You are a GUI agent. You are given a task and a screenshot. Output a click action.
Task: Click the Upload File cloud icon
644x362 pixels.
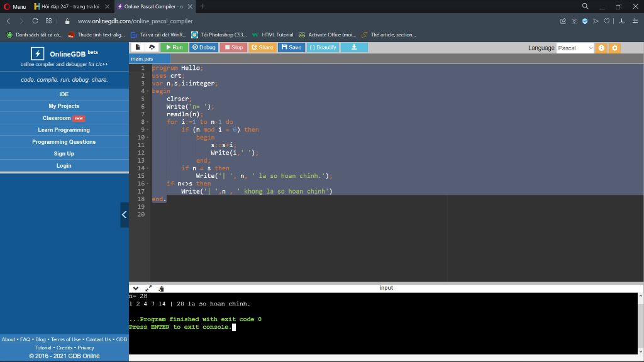[152, 47]
